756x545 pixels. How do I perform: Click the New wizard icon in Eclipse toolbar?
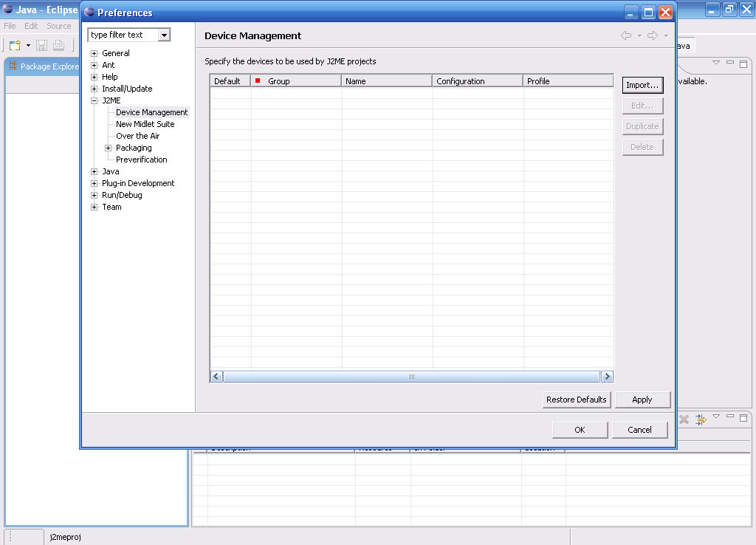coord(15,45)
